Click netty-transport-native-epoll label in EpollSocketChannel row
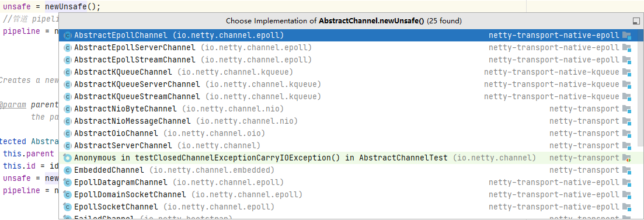The width and height of the screenshot is (644, 220). [x=554, y=207]
